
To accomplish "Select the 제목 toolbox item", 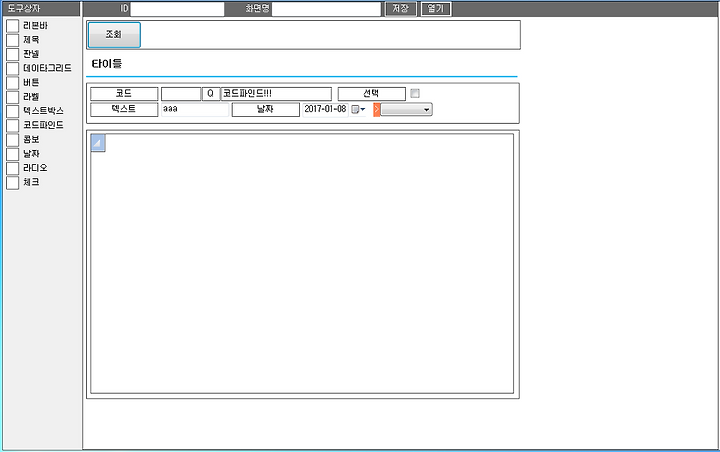I will [23, 40].
